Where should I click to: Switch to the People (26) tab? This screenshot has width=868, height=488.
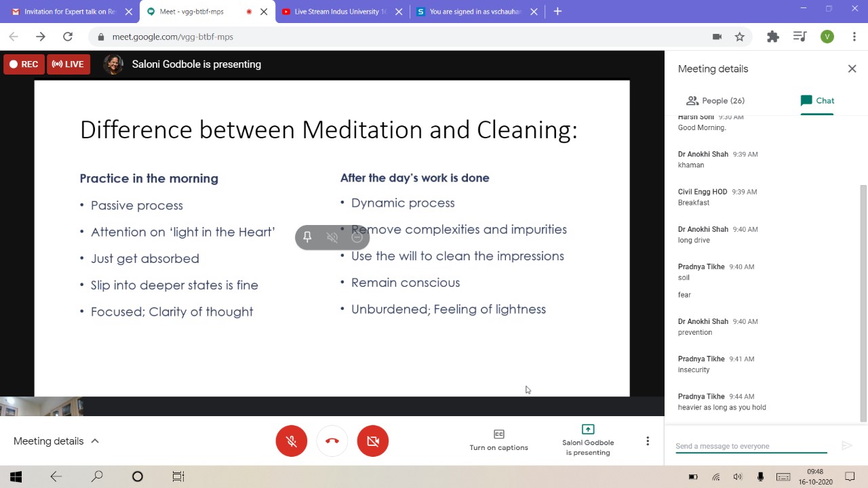click(x=715, y=100)
